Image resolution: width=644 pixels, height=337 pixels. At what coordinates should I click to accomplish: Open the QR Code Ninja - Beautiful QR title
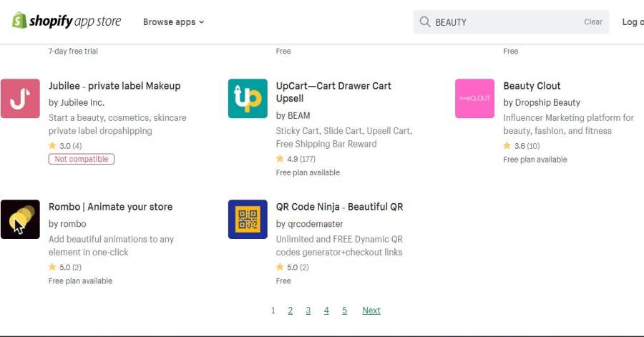(339, 207)
